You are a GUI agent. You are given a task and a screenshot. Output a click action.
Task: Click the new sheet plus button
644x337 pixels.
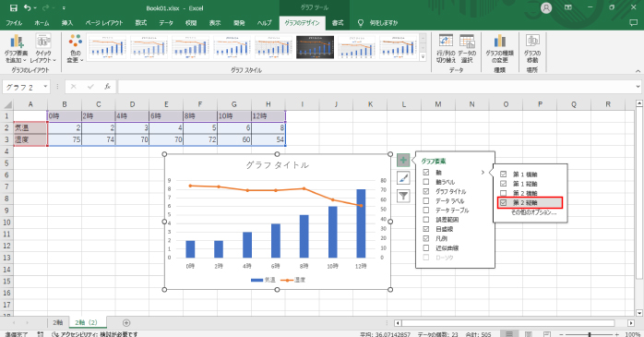pos(126,323)
